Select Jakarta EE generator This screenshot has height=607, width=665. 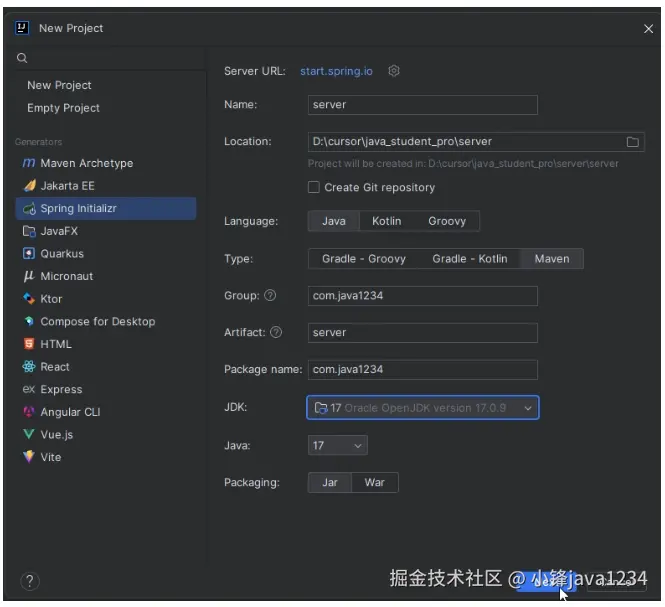[x=106, y=186]
